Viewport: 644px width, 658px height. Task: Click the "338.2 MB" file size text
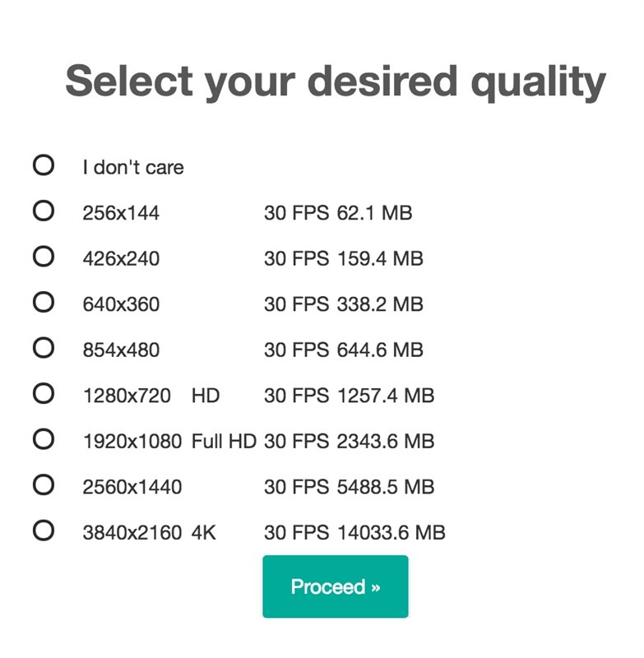380,304
